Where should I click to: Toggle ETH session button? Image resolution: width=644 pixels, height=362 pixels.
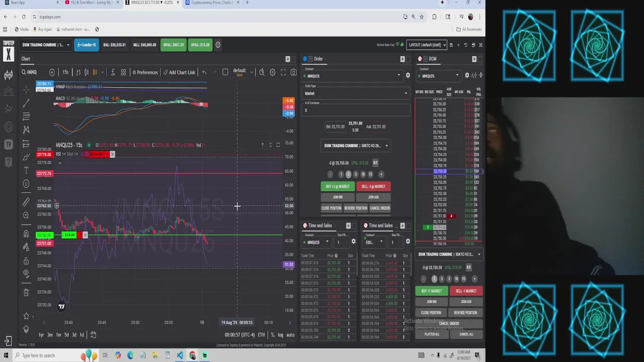[x=262, y=335]
